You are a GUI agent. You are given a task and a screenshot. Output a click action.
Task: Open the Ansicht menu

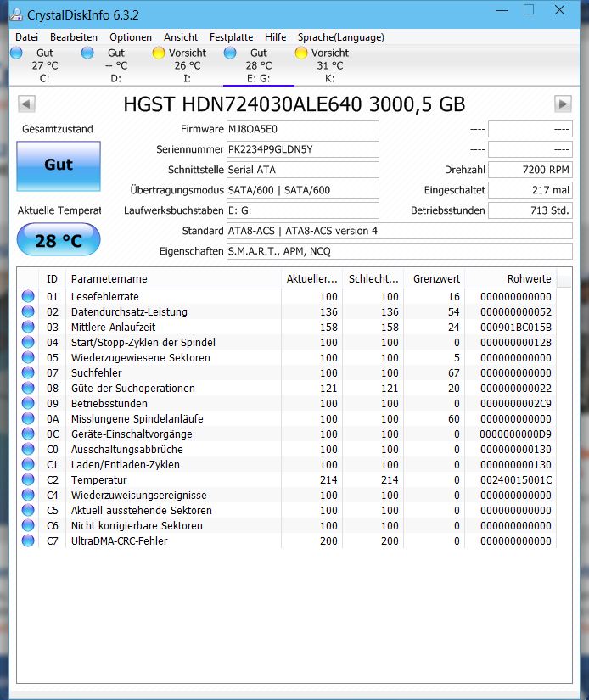point(181,37)
